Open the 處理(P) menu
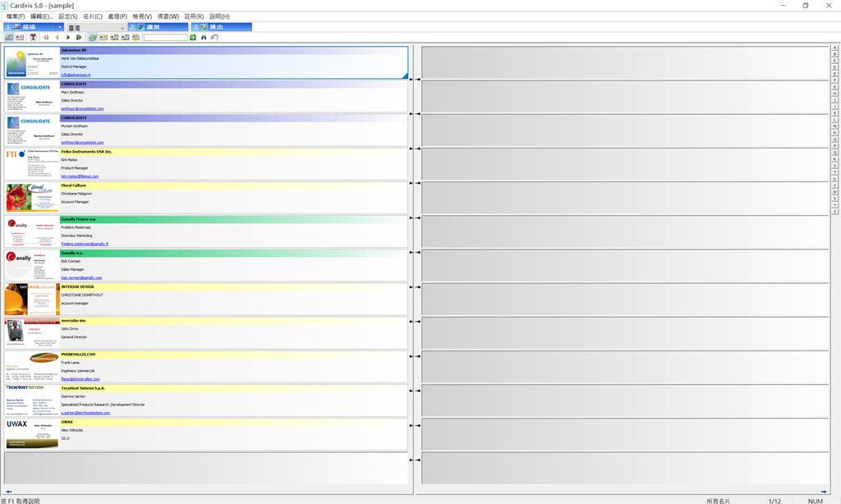The image size is (841, 504). pyautogui.click(x=117, y=16)
